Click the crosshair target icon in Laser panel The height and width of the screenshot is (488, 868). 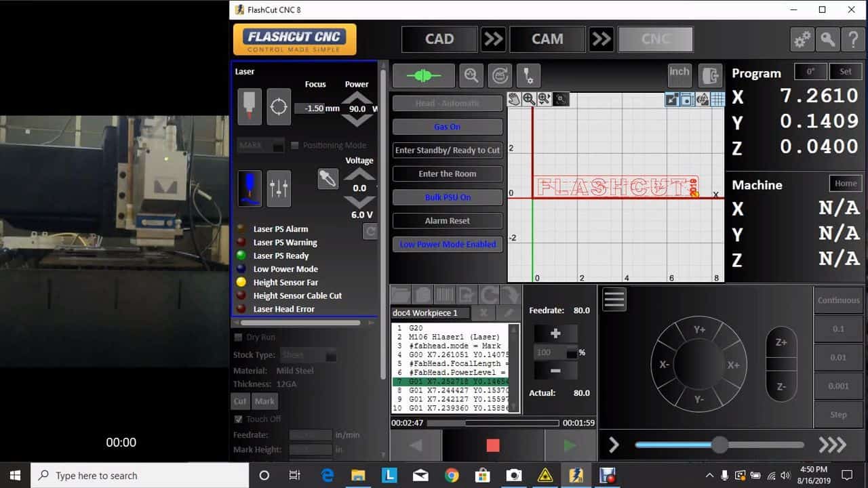click(x=279, y=107)
